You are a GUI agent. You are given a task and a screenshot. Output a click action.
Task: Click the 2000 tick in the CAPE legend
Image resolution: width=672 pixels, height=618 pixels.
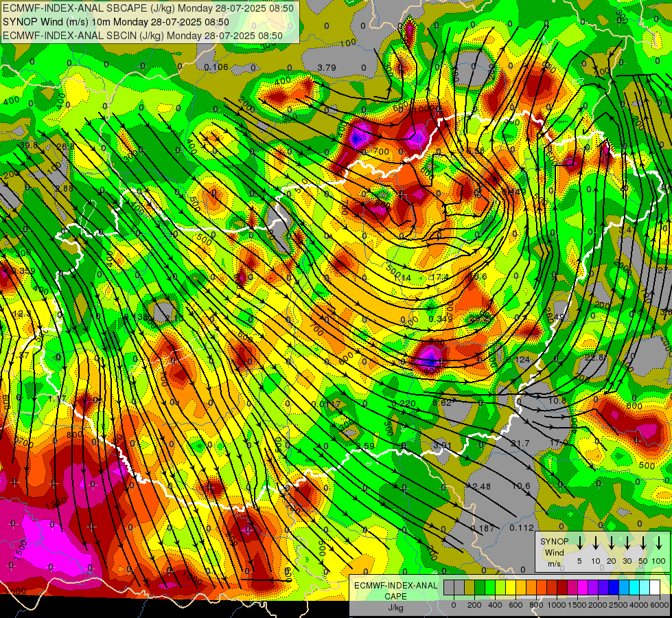tap(597, 605)
